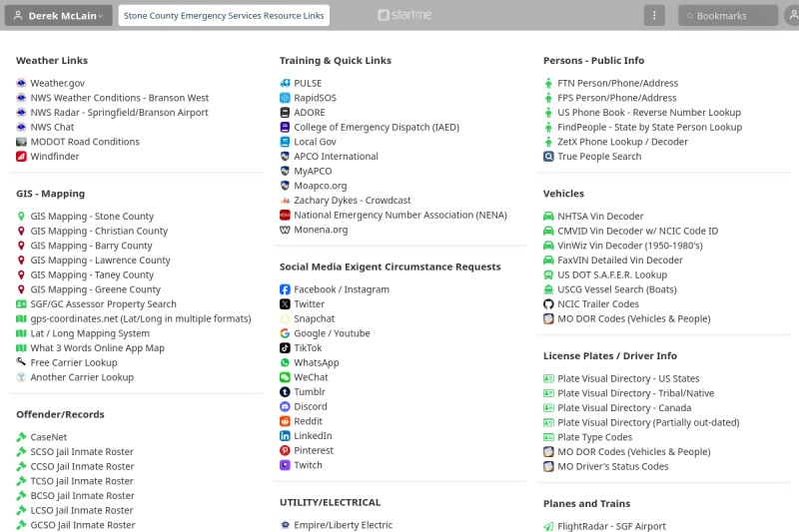Screen dimensions: 799x532
Task: Click the CaseNet gavel icon
Action: [x=21, y=437]
